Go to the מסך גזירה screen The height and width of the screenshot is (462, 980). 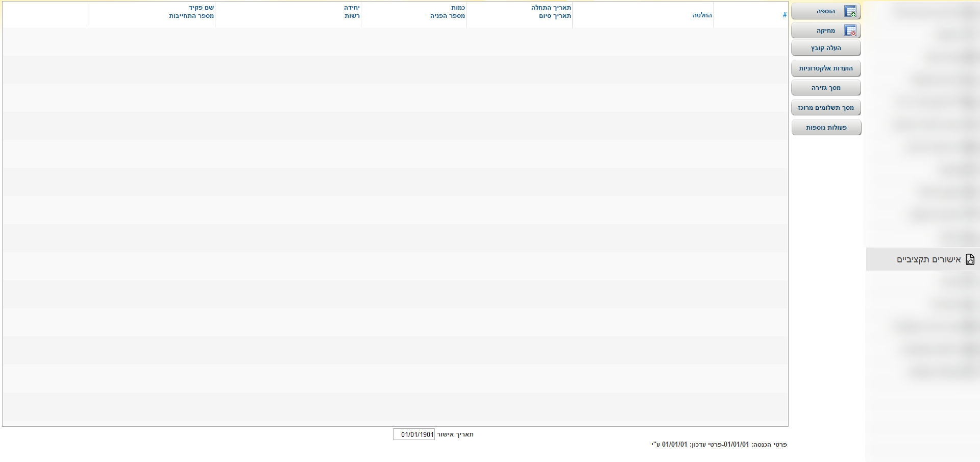826,88
